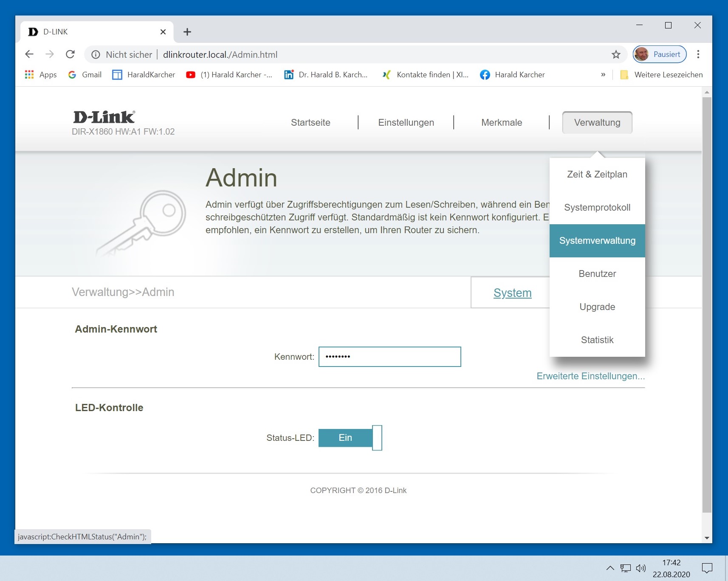Select Benutzer from the dropdown
The width and height of the screenshot is (728, 581).
(x=597, y=274)
